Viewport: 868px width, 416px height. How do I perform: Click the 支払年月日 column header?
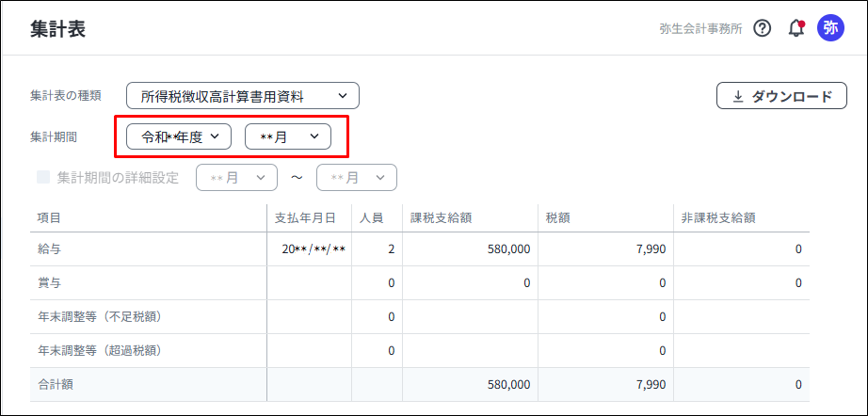pyautogui.click(x=305, y=217)
